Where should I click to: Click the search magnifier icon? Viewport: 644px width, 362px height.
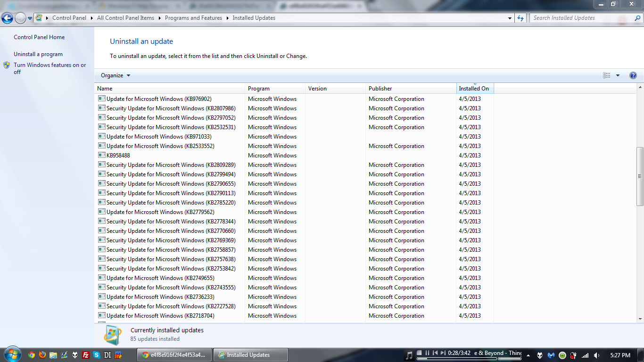(636, 18)
